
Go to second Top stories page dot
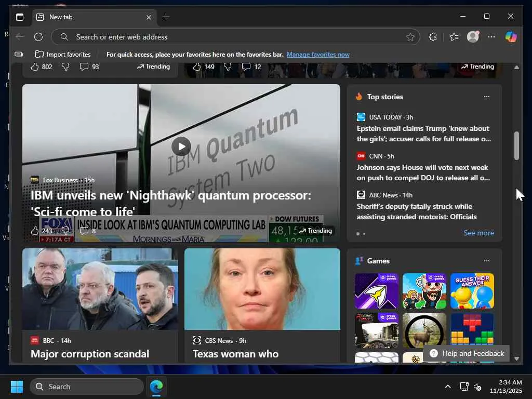(x=364, y=234)
